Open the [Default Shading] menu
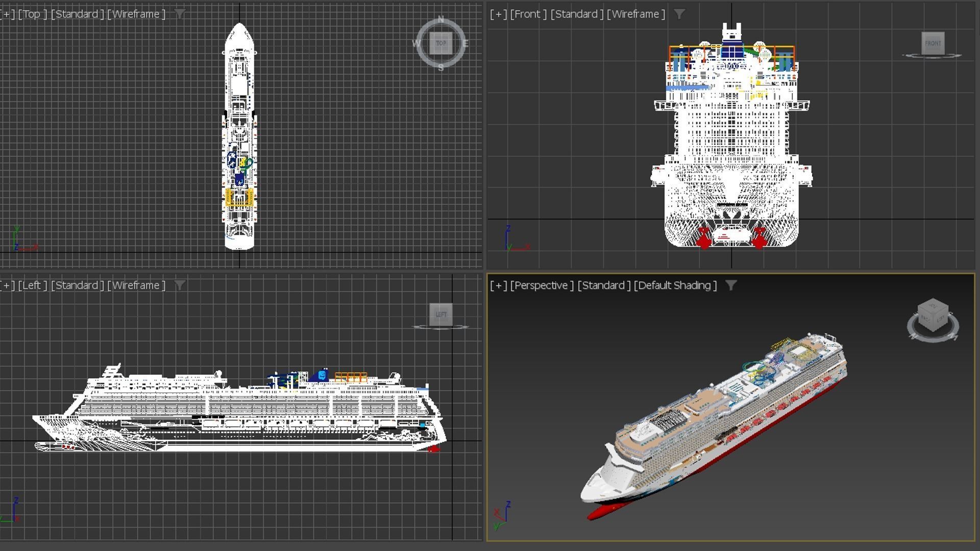Image resolution: width=980 pixels, height=551 pixels. tap(675, 285)
